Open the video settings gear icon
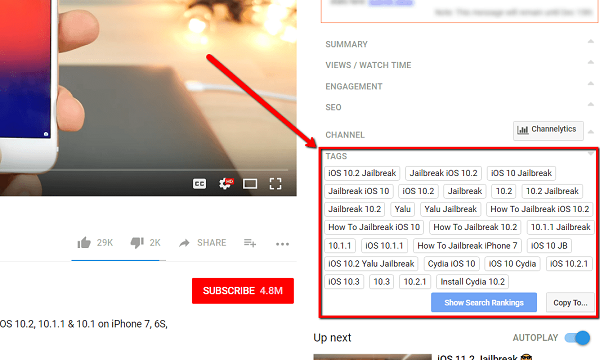Image resolution: width=600 pixels, height=360 pixels. click(226, 184)
